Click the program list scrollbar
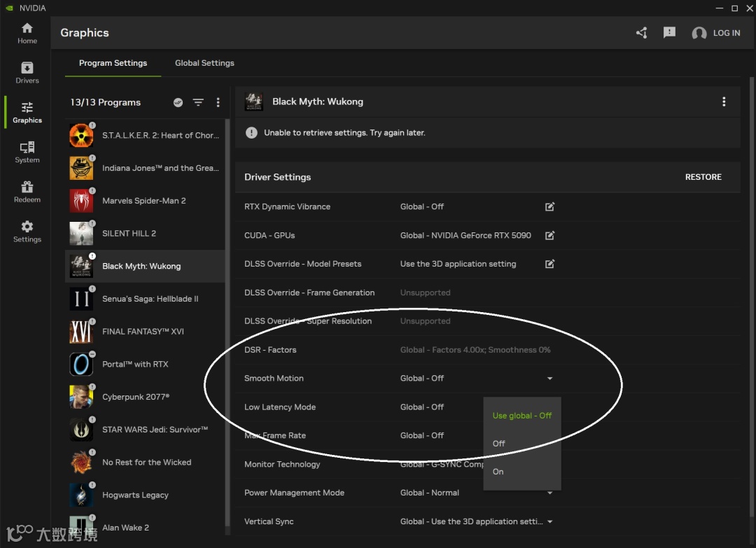Image resolution: width=756 pixels, height=548 pixels. (227, 323)
